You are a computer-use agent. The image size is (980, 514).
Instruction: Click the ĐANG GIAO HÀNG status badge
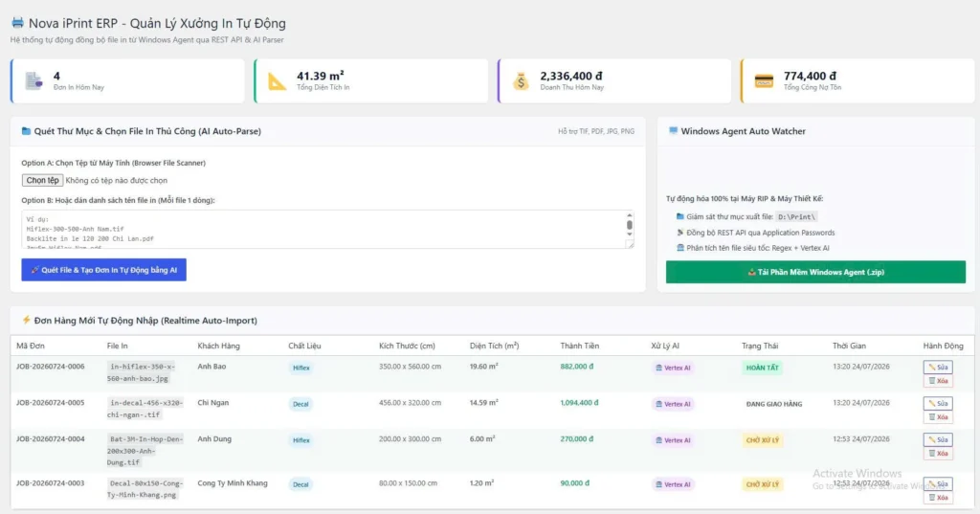(x=773, y=404)
